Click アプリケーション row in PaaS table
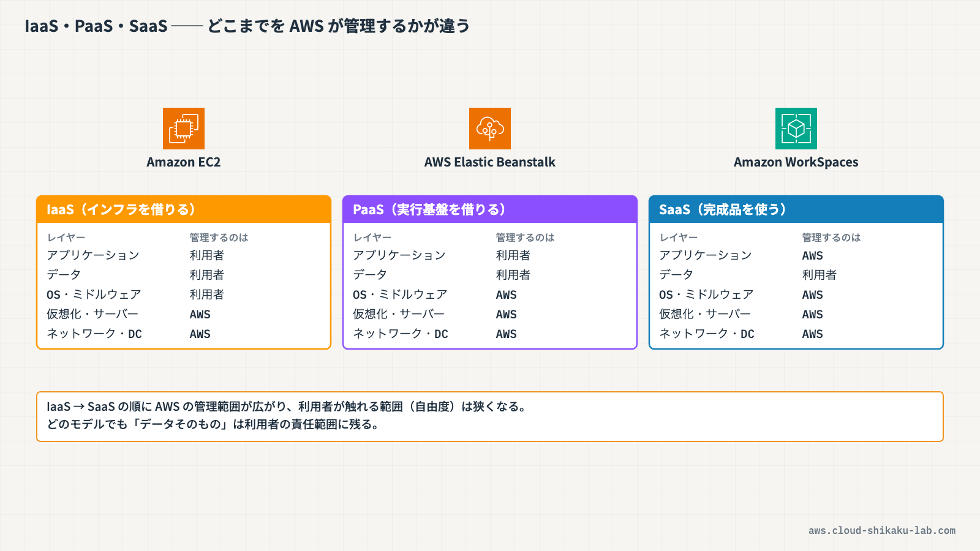This screenshot has width=980, height=551. click(490, 255)
